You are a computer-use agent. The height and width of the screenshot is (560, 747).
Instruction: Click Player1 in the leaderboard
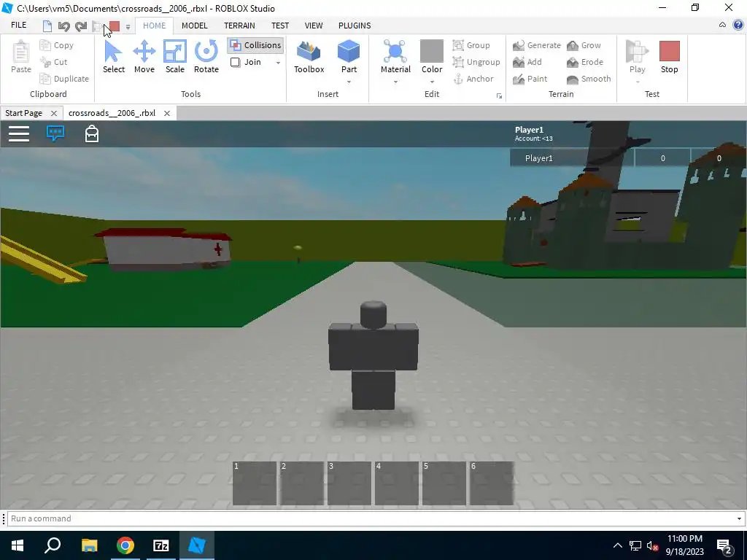click(539, 158)
